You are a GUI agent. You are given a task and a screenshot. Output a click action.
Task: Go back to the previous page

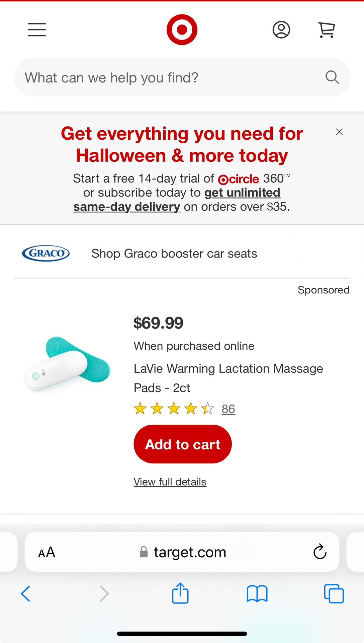[26, 593]
